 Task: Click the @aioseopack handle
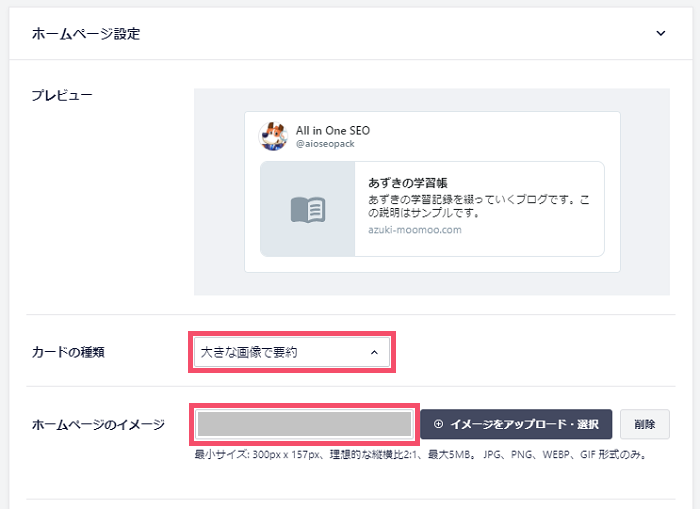coord(325,144)
